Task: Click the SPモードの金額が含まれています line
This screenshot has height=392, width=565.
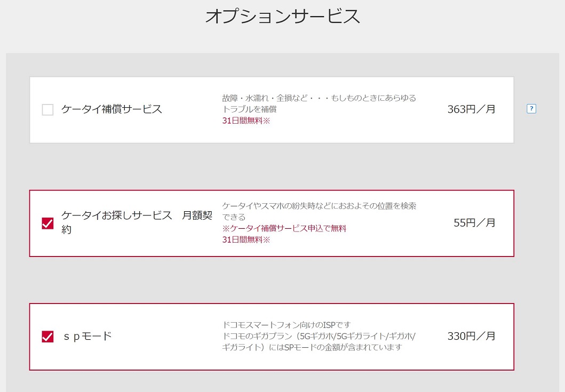Action: click(x=312, y=347)
